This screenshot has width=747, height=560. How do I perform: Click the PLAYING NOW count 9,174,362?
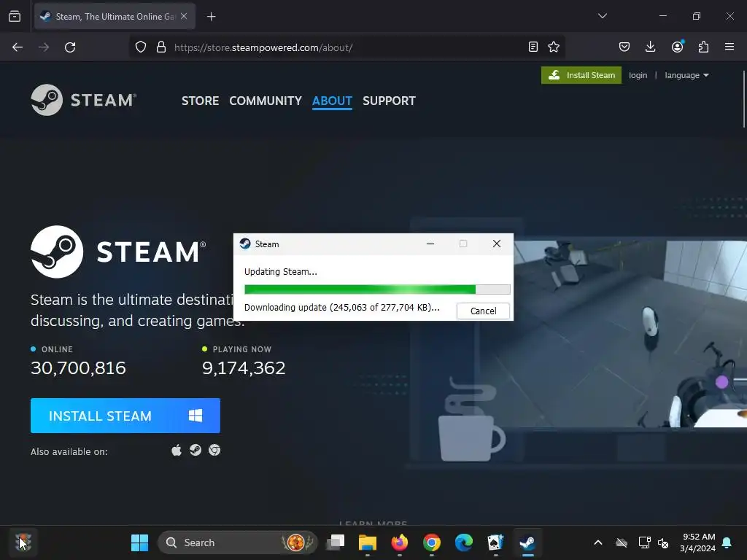tap(244, 368)
